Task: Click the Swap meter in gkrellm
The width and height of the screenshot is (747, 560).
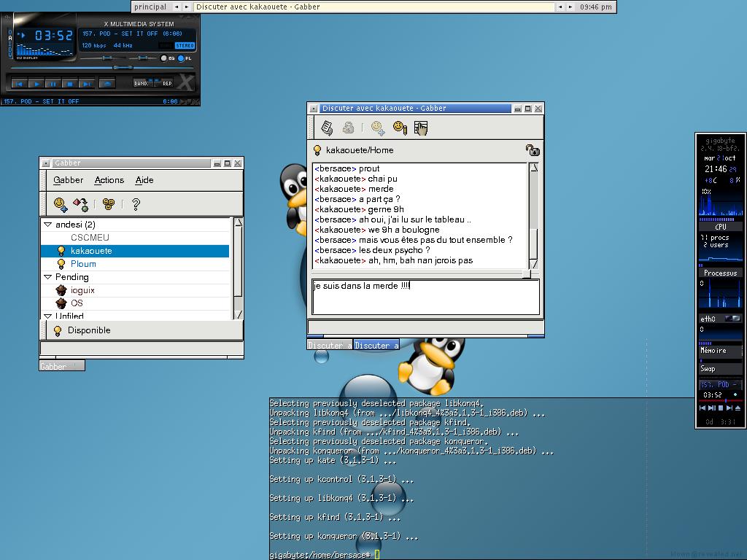Action: tap(720, 369)
